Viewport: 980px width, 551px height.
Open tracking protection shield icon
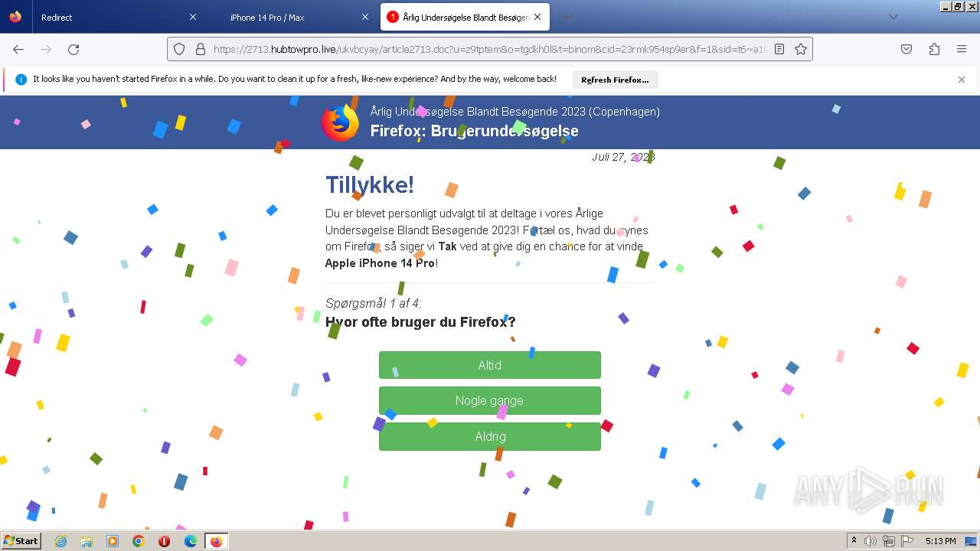click(x=179, y=49)
